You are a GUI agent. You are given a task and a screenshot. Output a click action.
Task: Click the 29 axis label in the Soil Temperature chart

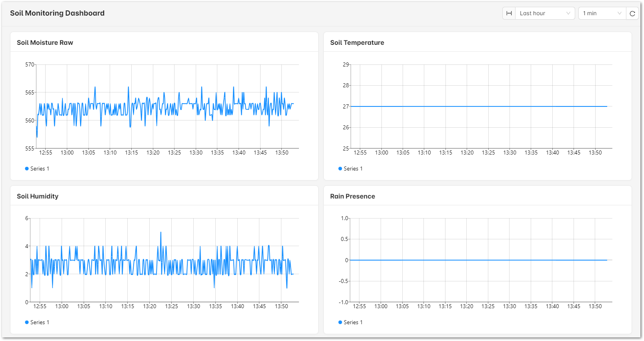(x=346, y=64)
